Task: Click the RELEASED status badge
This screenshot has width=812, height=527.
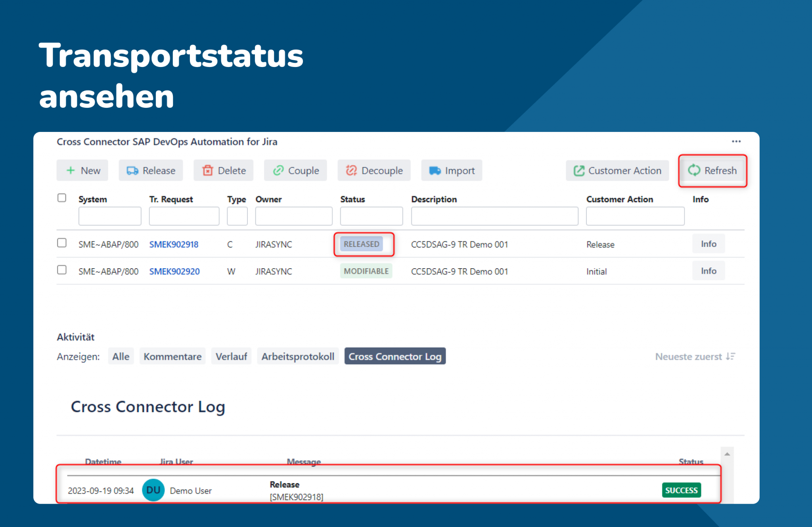Action: point(361,244)
